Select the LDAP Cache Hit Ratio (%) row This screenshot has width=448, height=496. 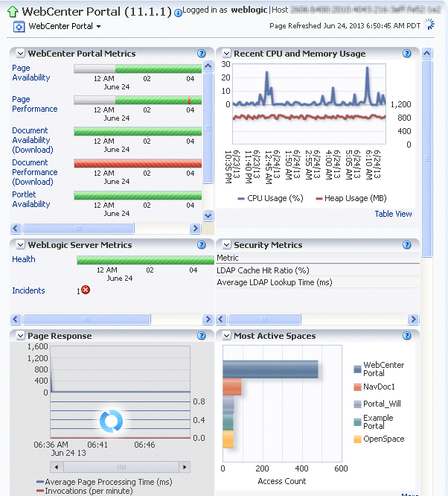tap(318, 270)
